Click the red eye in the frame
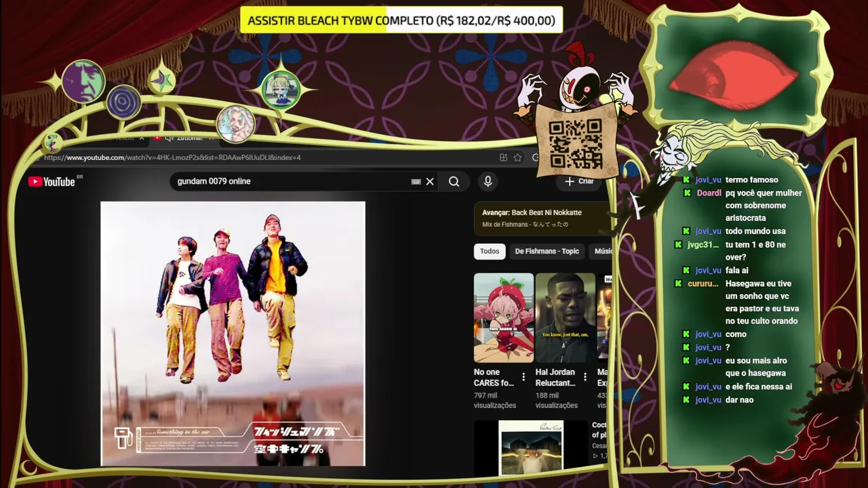Image resolution: width=868 pixels, height=488 pixels. click(x=734, y=76)
